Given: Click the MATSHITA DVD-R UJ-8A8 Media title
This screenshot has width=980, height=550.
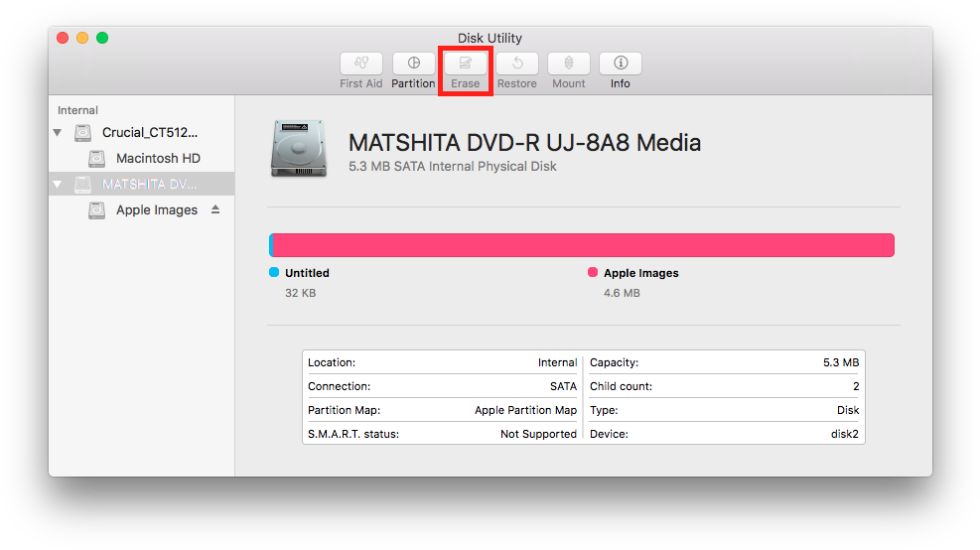Looking at the screenshot, I should [524, 143].
